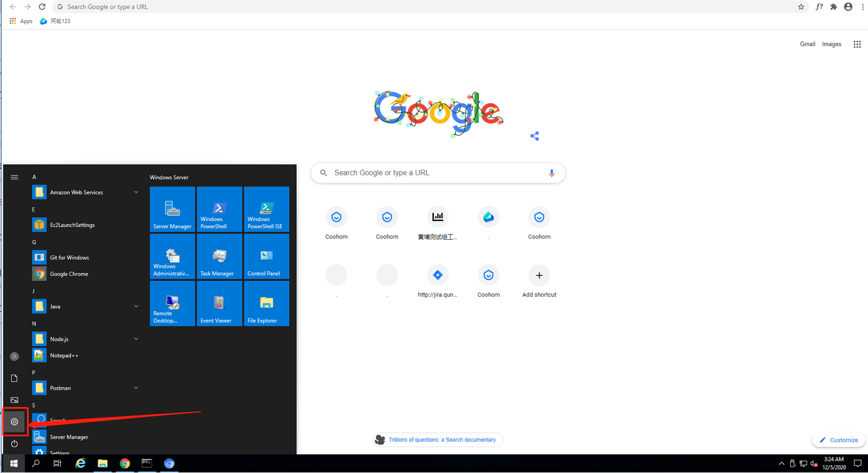Viewport: 868px width, 473px height.
Task: Click the letter A header in app list
Action: point(34,177)
